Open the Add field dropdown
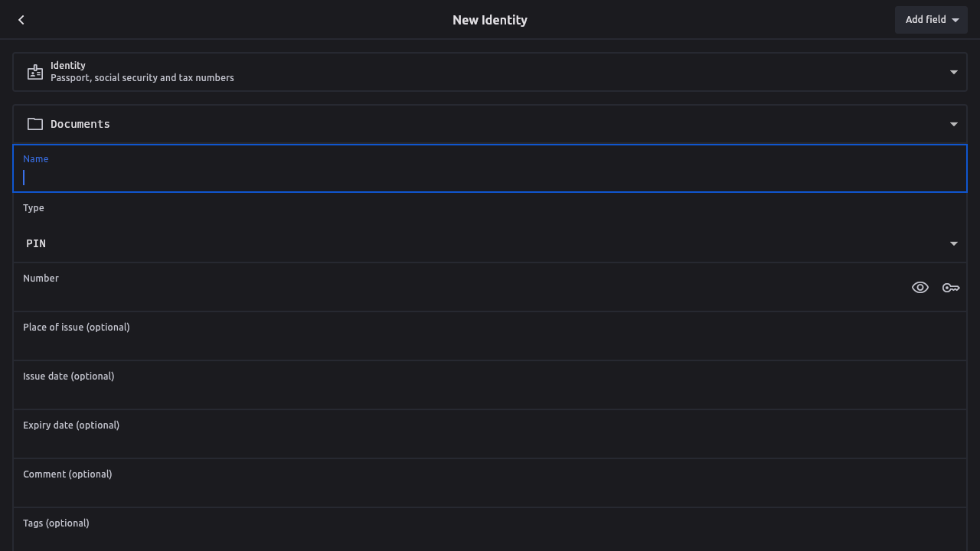The width and height of the screenshot is (980, 551). [931, 20]
